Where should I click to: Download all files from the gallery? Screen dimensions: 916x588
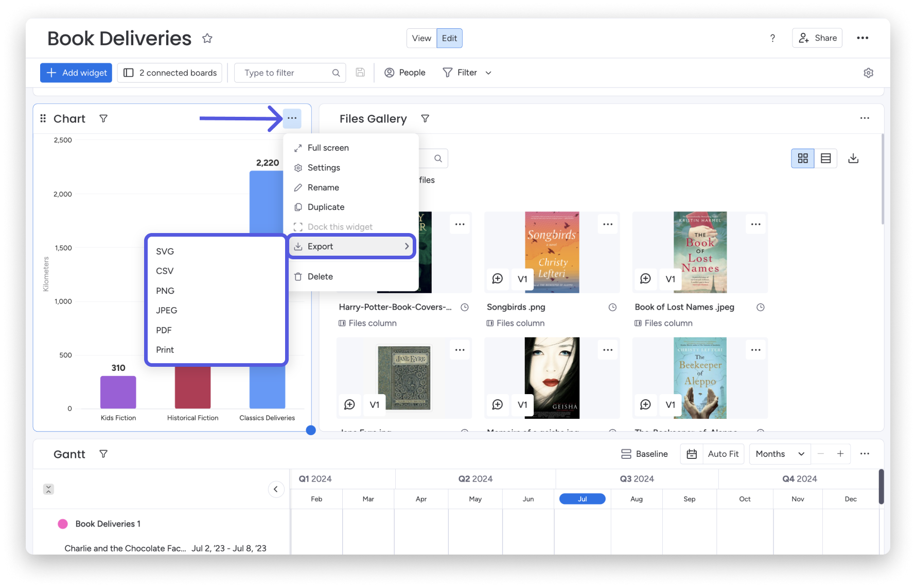[x=853, y=158]
